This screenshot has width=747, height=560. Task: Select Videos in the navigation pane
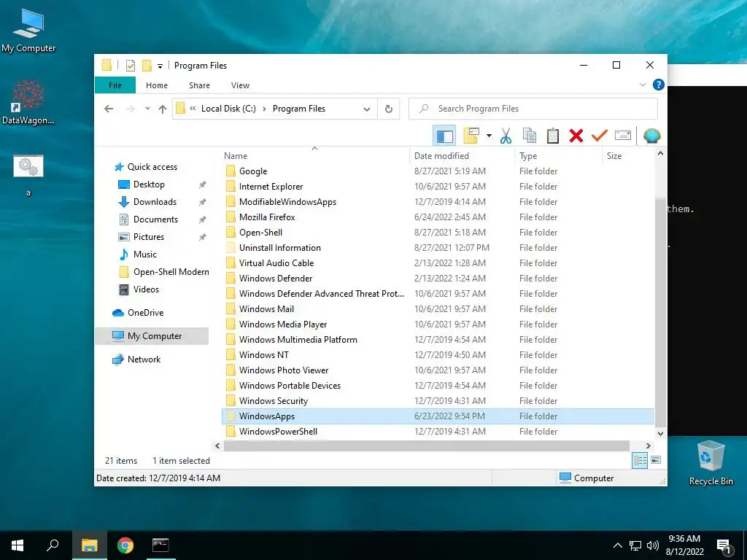[x=146, y=289]
